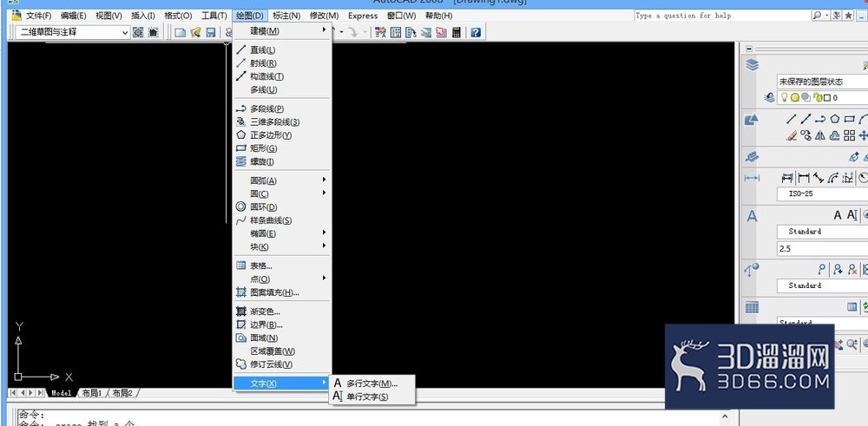Click the large A text panel icon
This screenshot has height=426, width=868.
click(752, 215)
